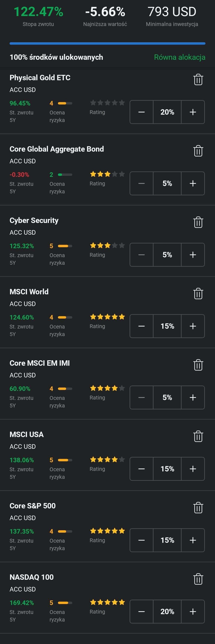Tap the blue allocation progress bar
The width and height of the screenshot is (215, 644).
[x=107, y=44]
